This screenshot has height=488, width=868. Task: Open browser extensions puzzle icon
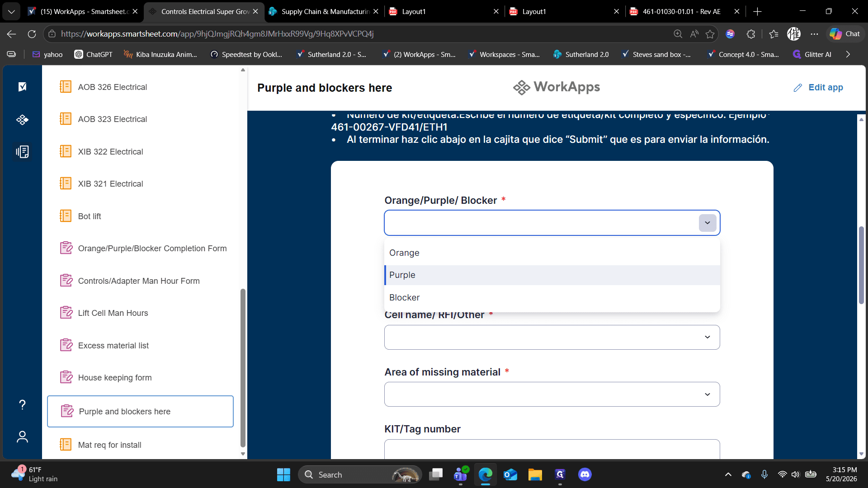[x=751, y=34]
